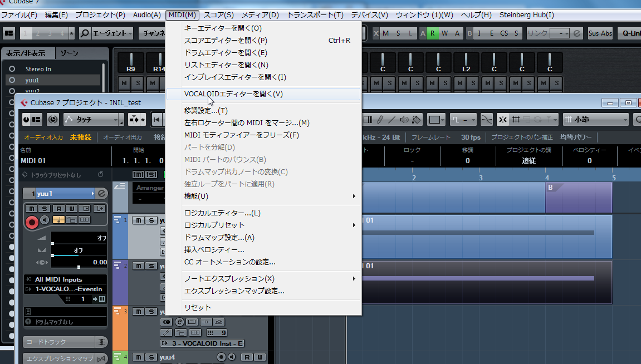Toggle Mute 'M' in the inspector for yuu1

32,208
